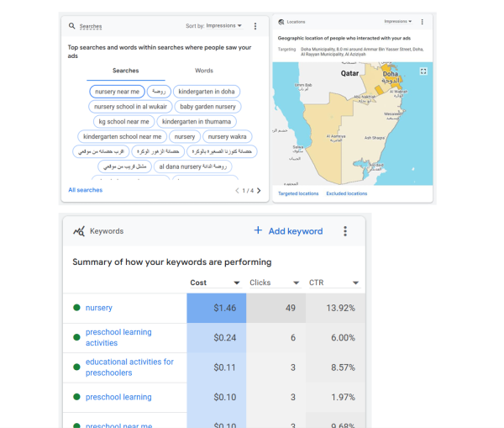Open the Locations card three-dot menu
The image size is (504, 428).
pyautogui.click(x=422, y=22)
